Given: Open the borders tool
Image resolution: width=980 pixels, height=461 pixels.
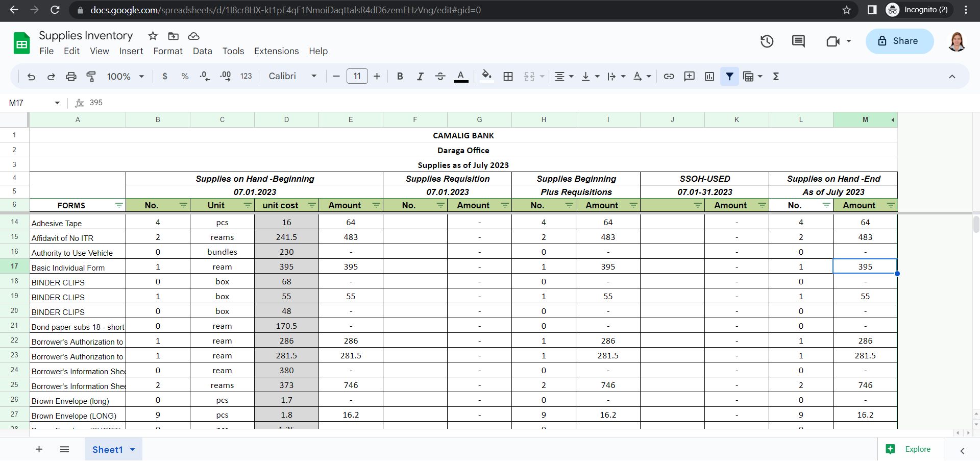Looking at the screenshot, I should (508, 77).
